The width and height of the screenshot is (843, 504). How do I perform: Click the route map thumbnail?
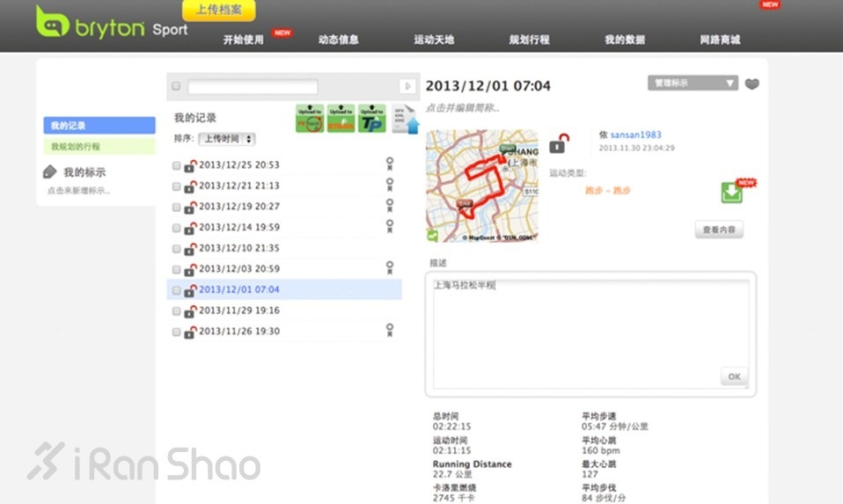click(x=481, y=186)
